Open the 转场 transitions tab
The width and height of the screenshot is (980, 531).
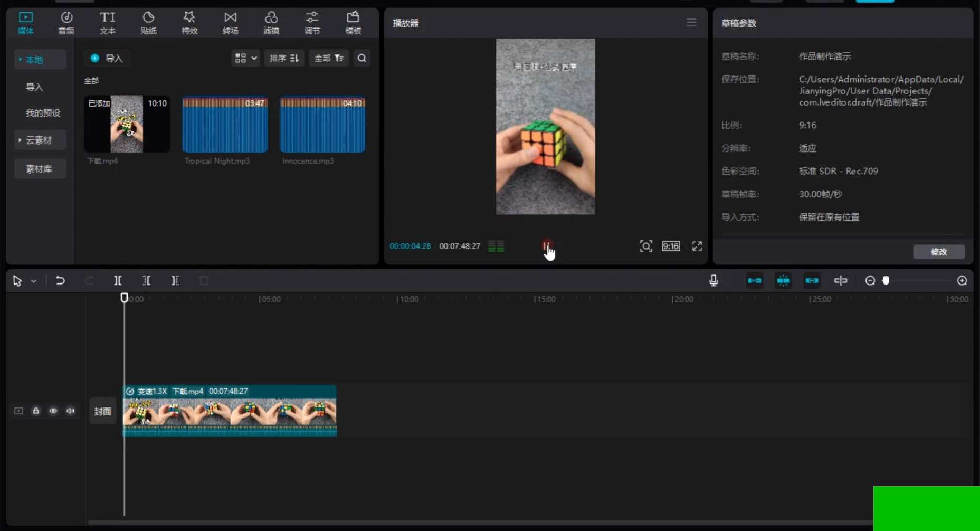[x=230, y=23]
